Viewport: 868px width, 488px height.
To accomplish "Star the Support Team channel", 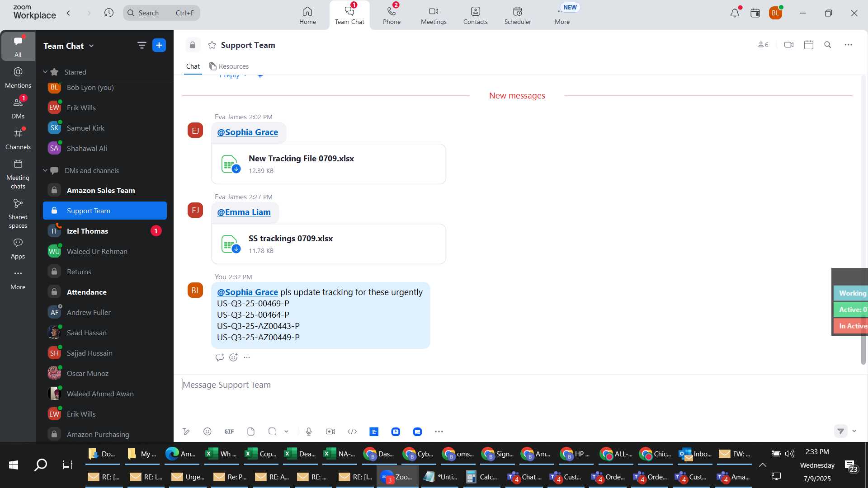I will (212, 45).
